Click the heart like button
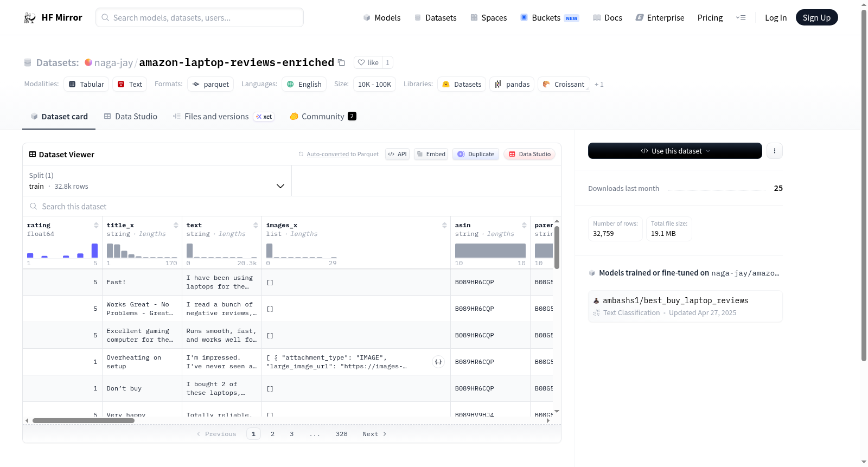The height and width of the screenshot is (467, 868). click(x=368, y=62)
